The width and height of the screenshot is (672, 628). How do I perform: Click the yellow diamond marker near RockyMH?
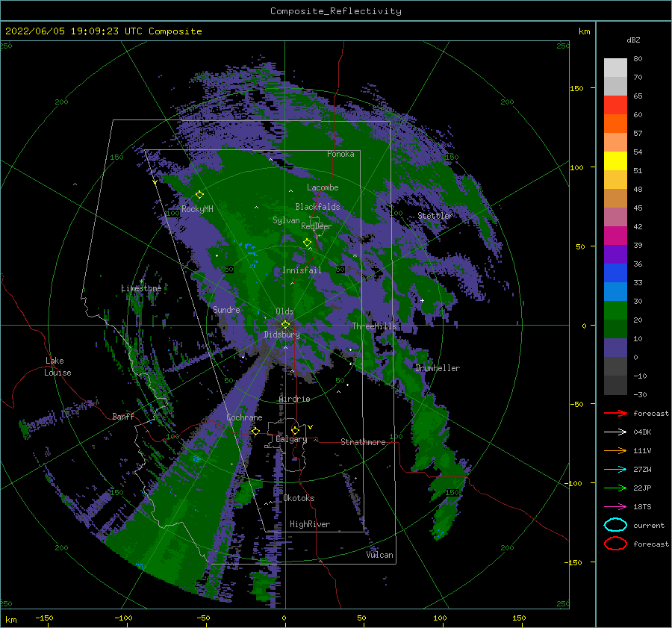(199, 195)
